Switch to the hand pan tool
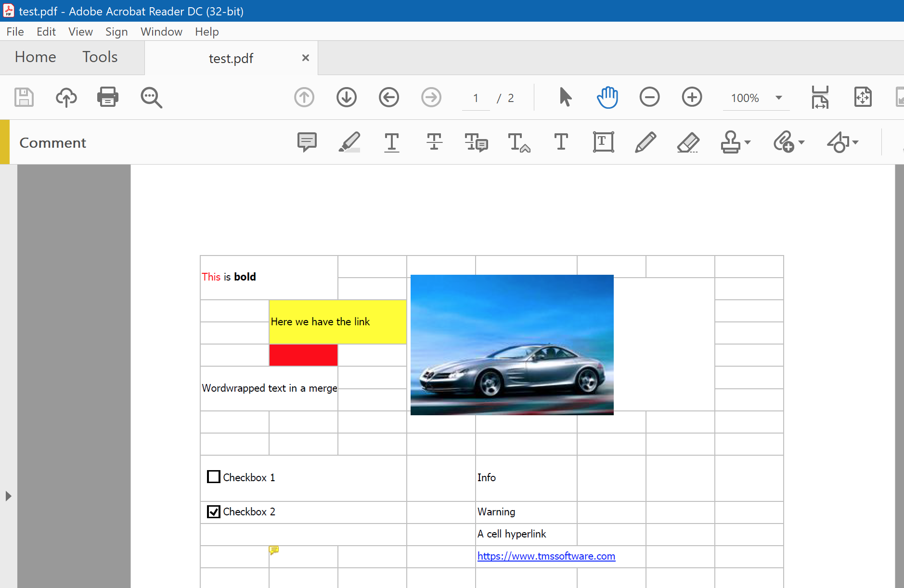This screenshot has width=904, height=588. (607, 97)
